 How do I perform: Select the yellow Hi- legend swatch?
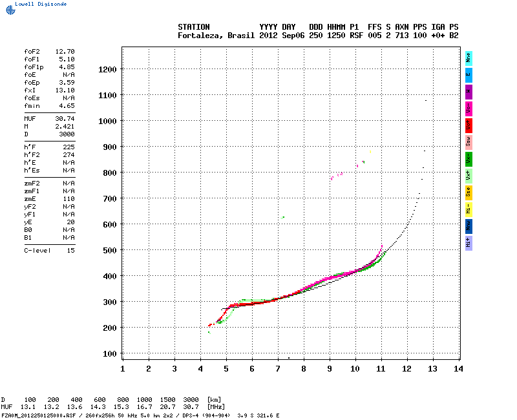click(x=469, y=209)
